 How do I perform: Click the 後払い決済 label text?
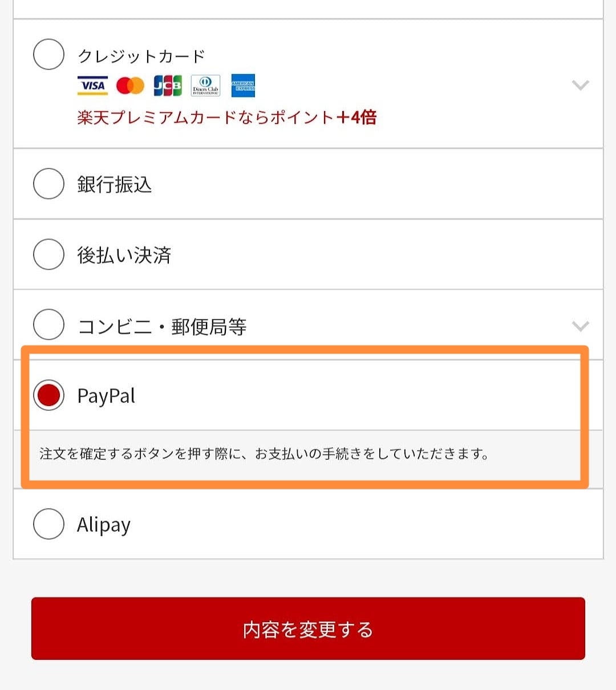point(124,255)
